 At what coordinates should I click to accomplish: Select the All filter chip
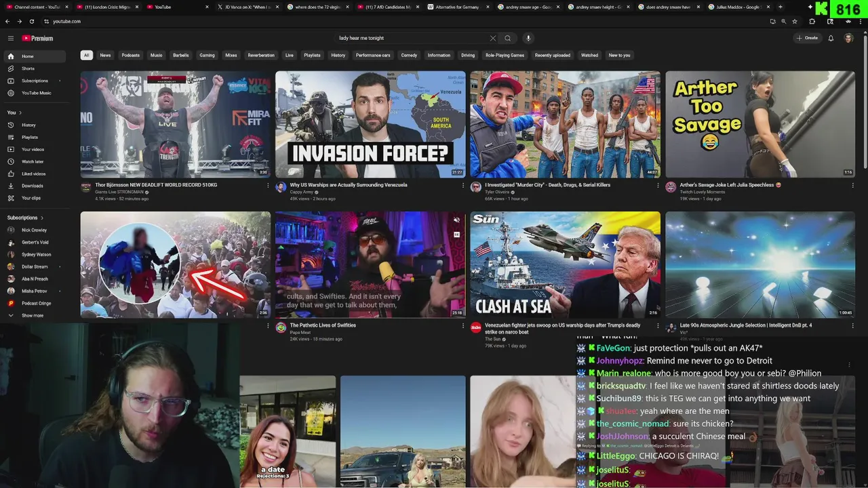click(x=86, y=55)
